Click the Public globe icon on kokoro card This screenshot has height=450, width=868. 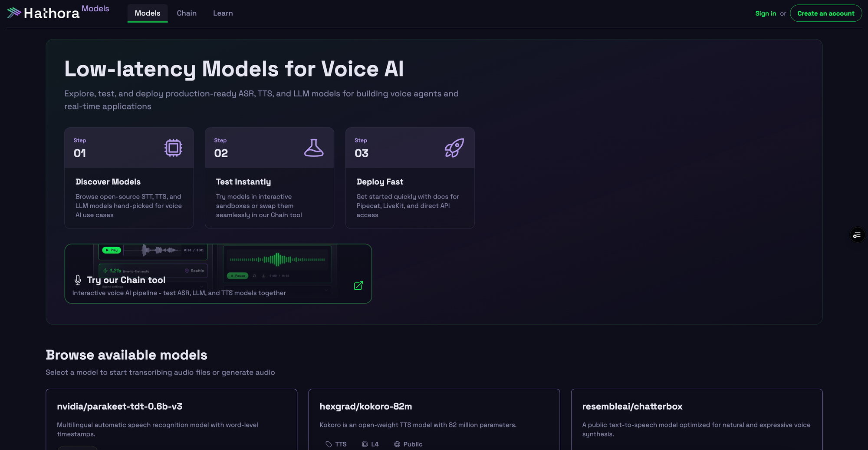(x=397, y=444)
